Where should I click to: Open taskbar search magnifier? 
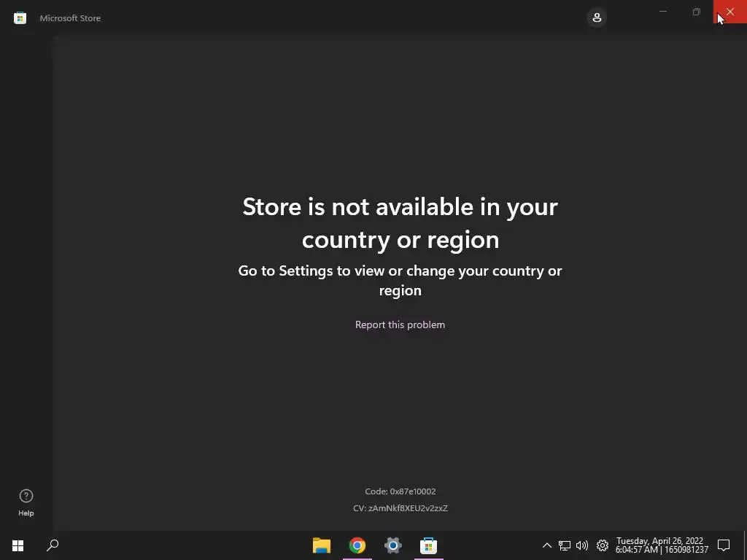pyautogui.click(x=53, y=545)
